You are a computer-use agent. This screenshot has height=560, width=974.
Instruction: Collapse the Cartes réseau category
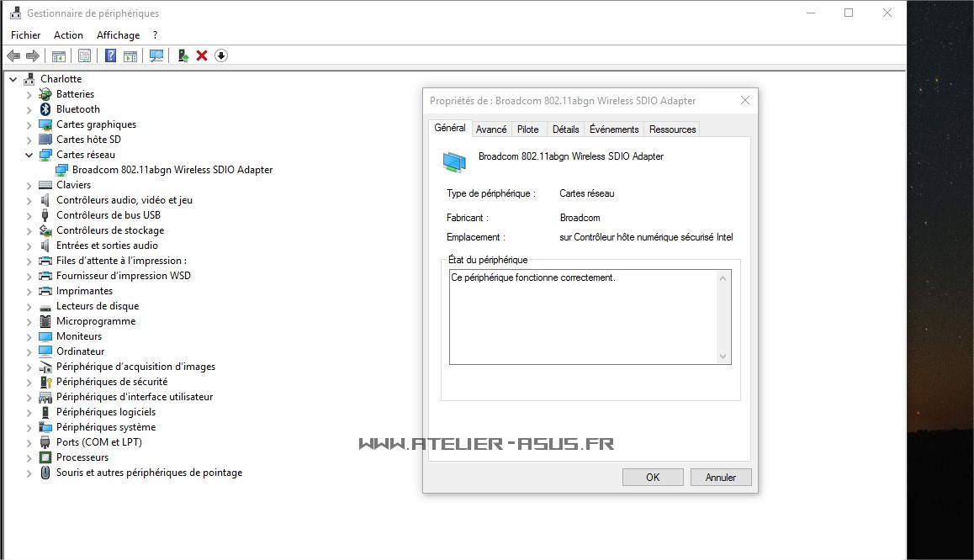29,155
